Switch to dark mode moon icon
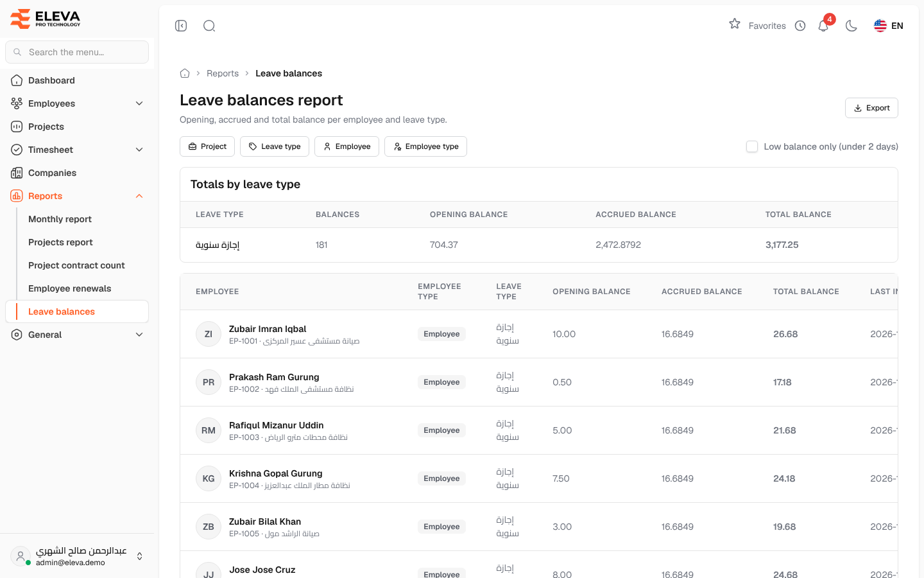924x578 pixels. pyautogui.click(x=851, y=26)
